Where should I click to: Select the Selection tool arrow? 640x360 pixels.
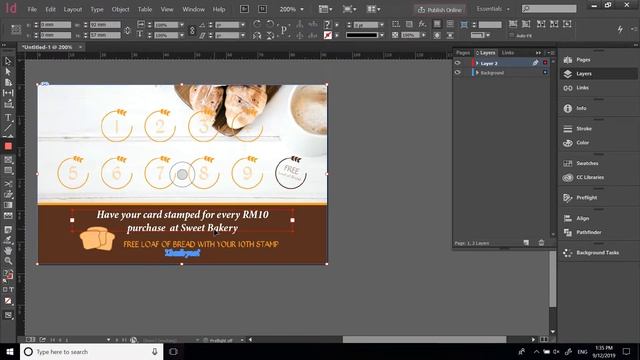pos(8,61)
